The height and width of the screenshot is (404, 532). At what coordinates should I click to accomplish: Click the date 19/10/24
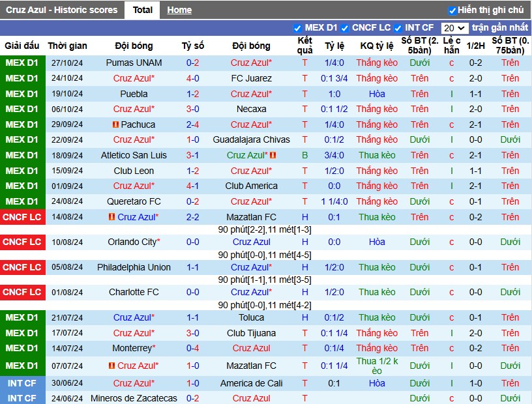pos(67,94)
